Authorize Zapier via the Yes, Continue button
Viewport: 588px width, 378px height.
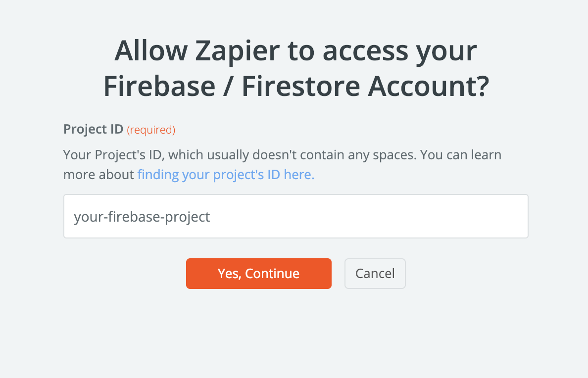pos(258,274)
